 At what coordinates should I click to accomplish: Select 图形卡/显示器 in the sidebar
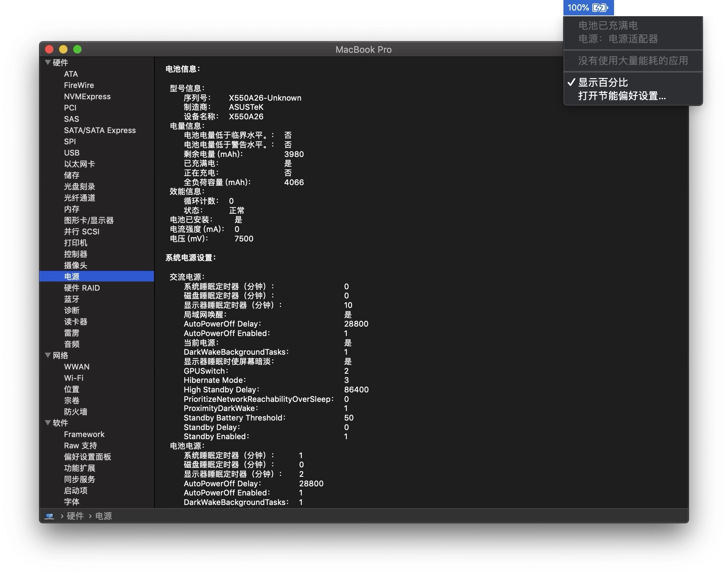(x=89, y=220)
